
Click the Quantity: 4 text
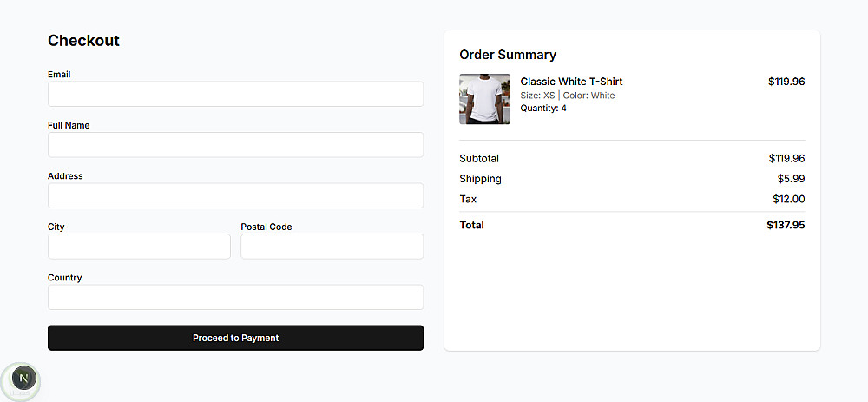click(543, 109)
